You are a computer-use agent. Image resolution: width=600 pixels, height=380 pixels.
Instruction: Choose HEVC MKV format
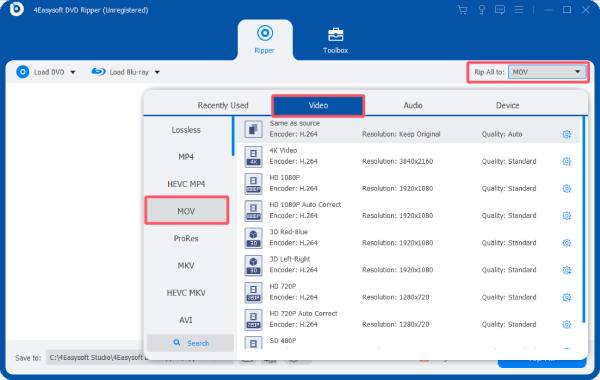[186, 293]
